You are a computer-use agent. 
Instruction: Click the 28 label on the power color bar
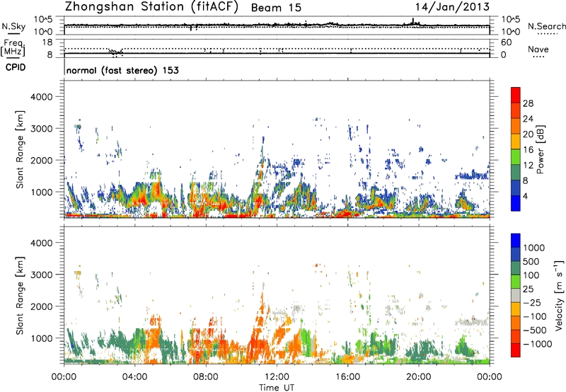click(528, 103)
